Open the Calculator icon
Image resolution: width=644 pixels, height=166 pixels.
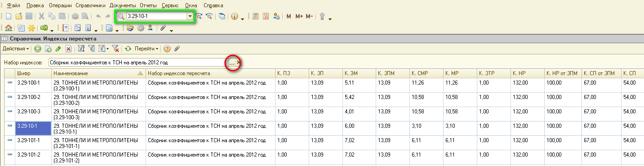(255, 16)
